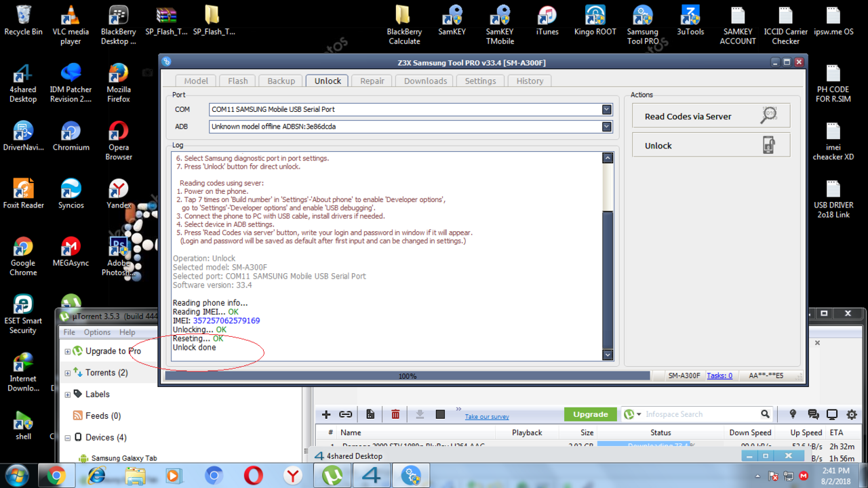This screenshot has width=868, height=488.
Task: Select the SamKEY TMobile desktop shortcut
Action: point(500,25)
